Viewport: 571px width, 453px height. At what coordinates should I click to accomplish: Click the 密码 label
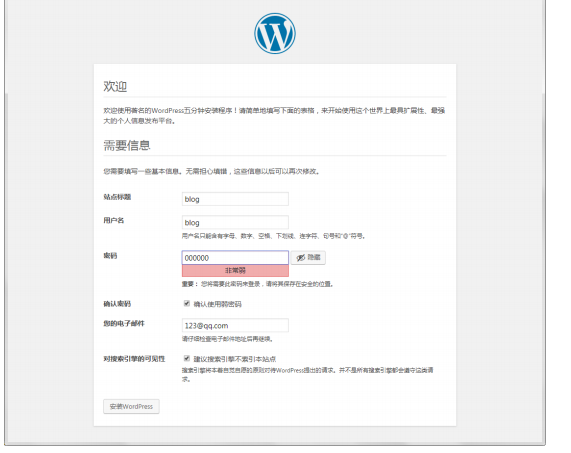pos(110,256)
